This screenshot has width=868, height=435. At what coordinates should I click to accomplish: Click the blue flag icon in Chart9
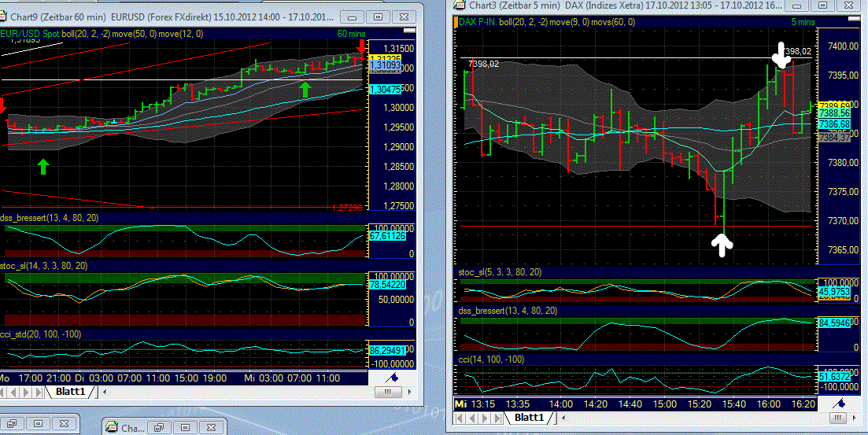point(393,378)
